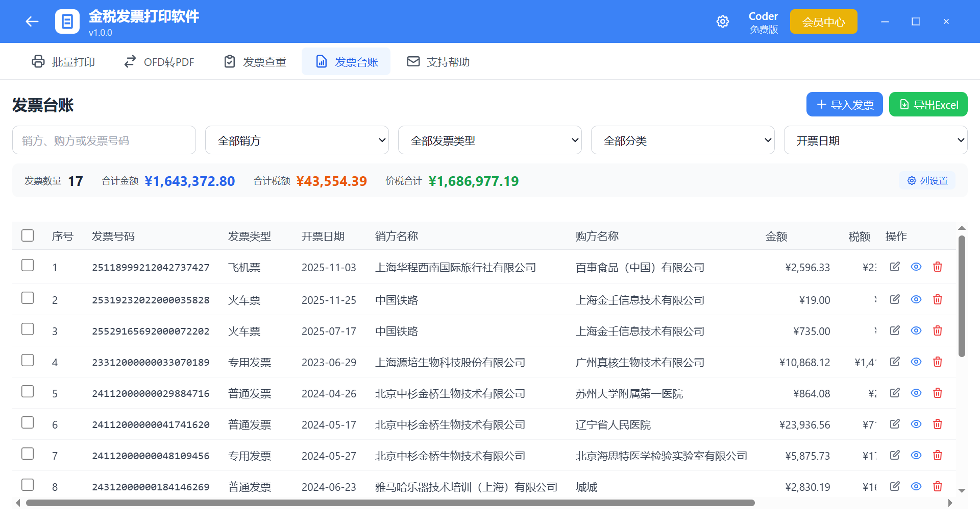This screenshot has height=521, width=980.
Task: Expand the 全部发票类型 filter
Action: click(x=490, y=140)
